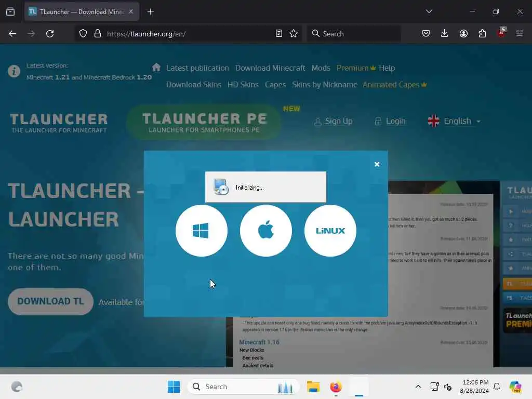Open Firefox downloads panel

pos(445,34)
